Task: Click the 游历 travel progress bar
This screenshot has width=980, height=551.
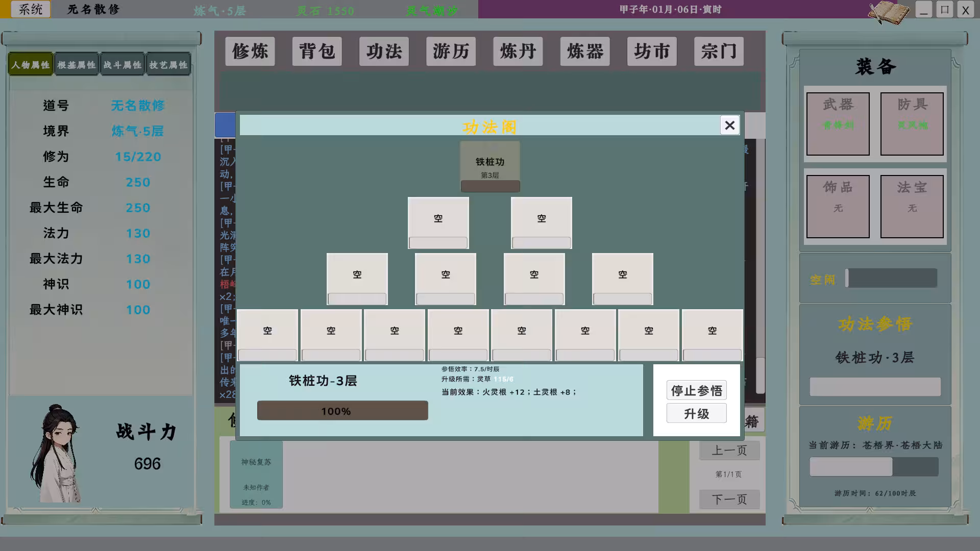Action: [x=874, y=467]
